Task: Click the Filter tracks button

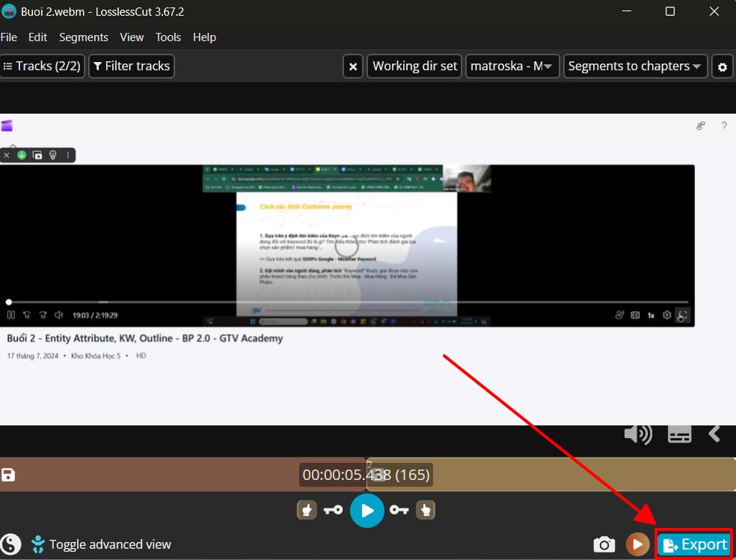Action: pos(132,66)
